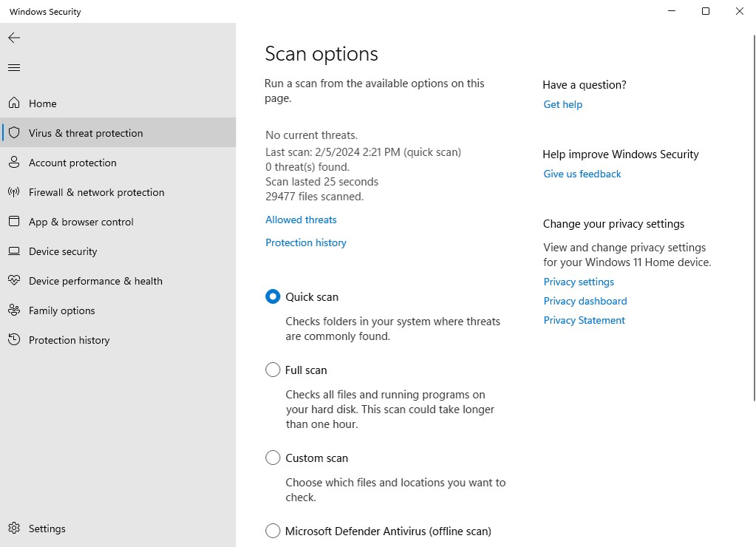756x547 pixels.
Task: Click the Get help link
Action: pos(562,104)
